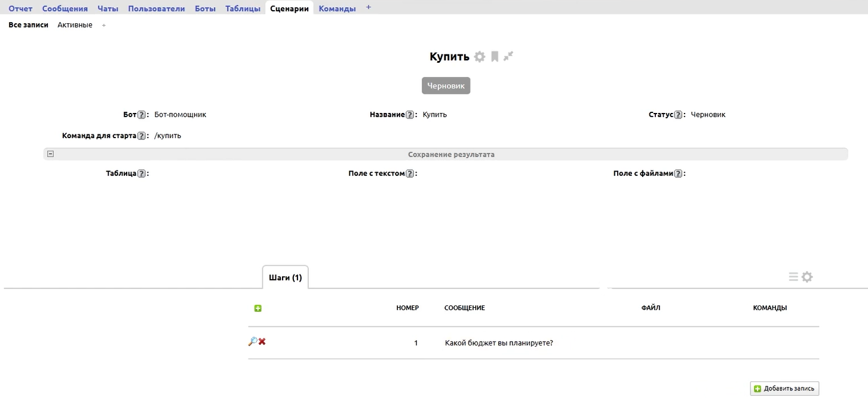Sort by СООБЩЕНИЕ column header
Viewport: 868px width, 416px height.
click(465, 308)
